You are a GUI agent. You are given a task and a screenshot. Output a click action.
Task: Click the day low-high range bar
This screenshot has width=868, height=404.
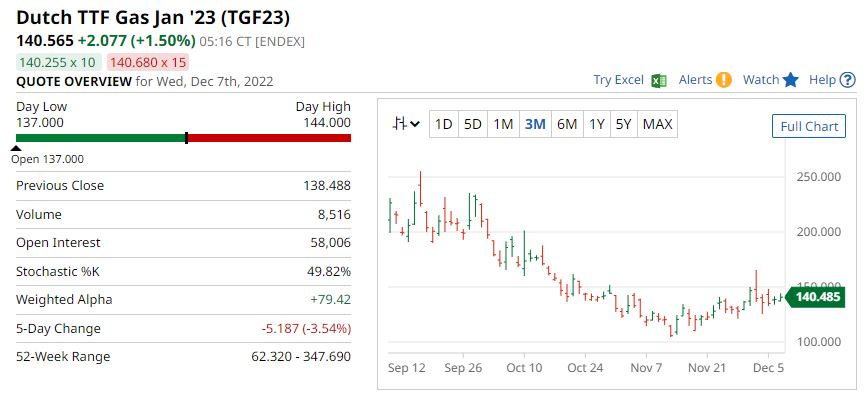point(184,138)
